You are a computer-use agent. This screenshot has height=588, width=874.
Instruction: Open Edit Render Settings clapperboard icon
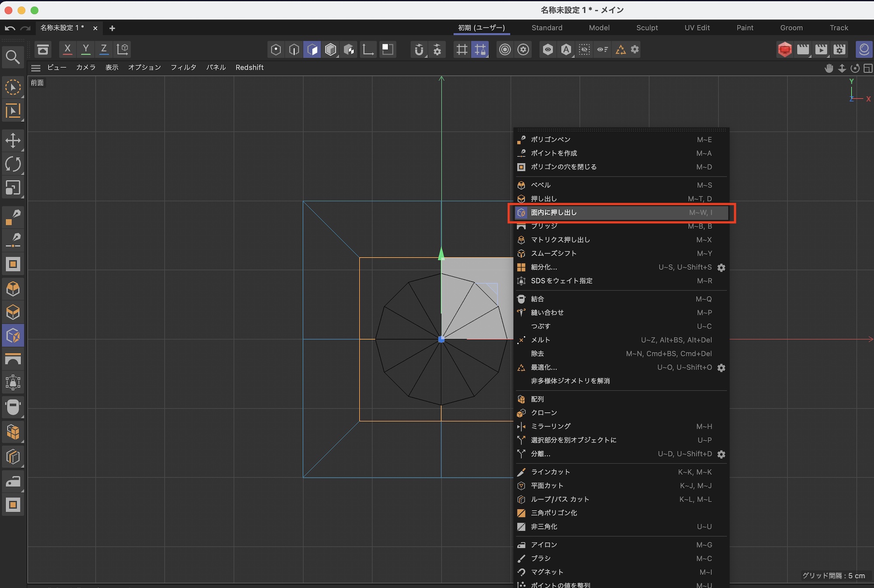(839, 50)
